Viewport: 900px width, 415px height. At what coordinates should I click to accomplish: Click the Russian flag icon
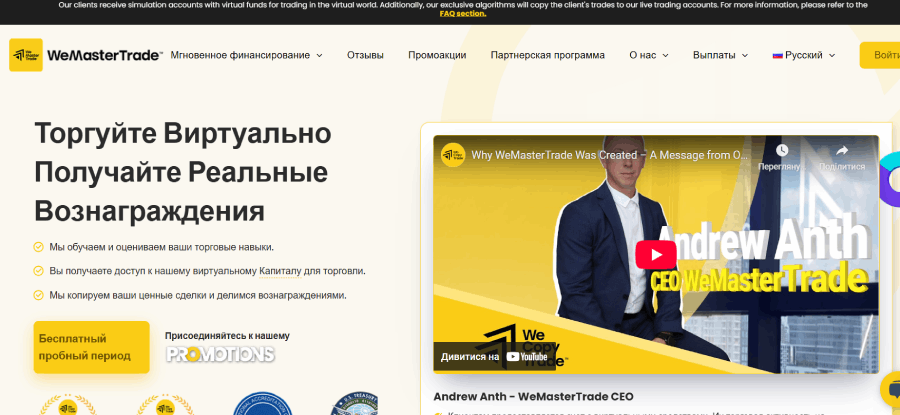[x=778, y=56]
